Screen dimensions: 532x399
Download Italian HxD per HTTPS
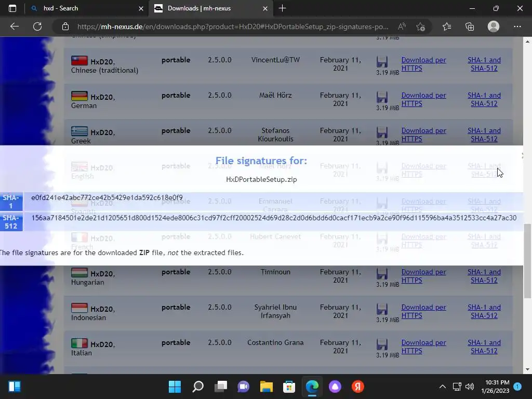click(x=424, y=347)
